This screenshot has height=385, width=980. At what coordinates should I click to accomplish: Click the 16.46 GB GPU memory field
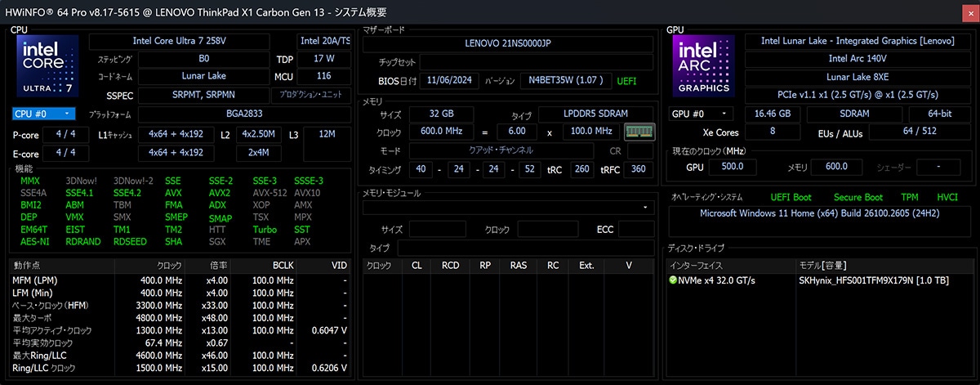[773, 114]
